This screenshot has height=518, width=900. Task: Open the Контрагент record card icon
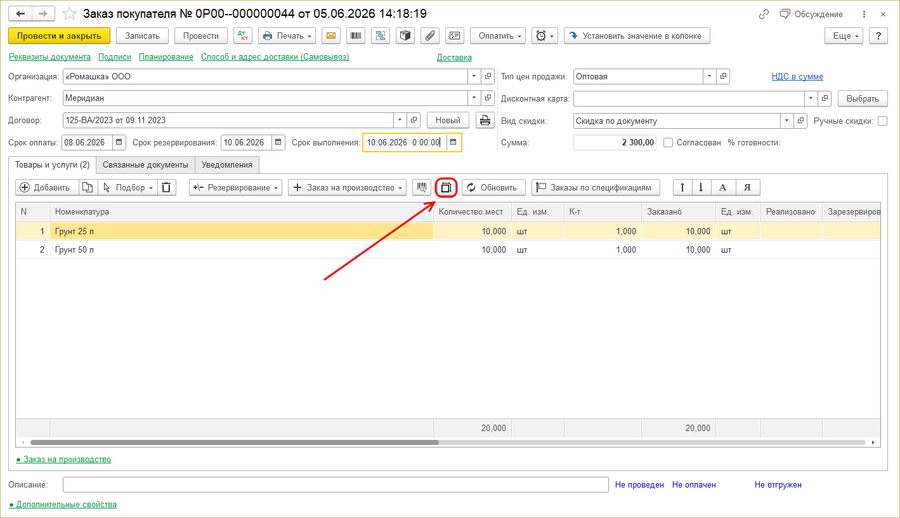point(488,98)
